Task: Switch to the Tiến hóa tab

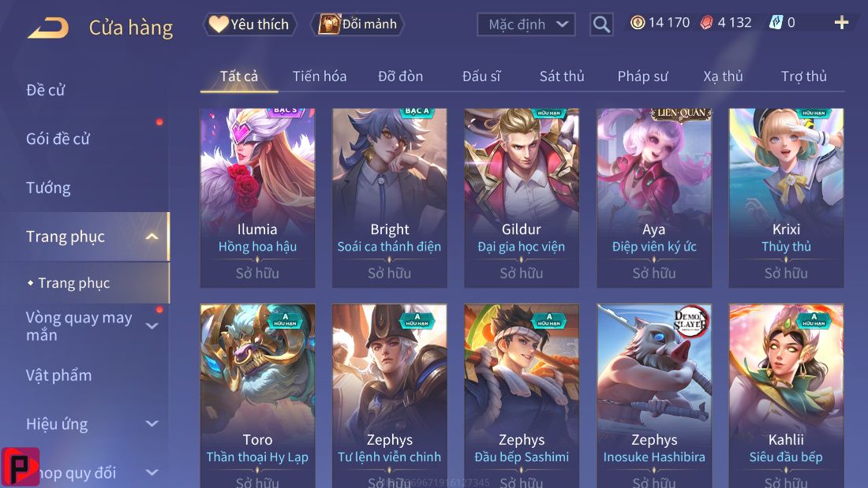Action: click(x=320, y=76)
